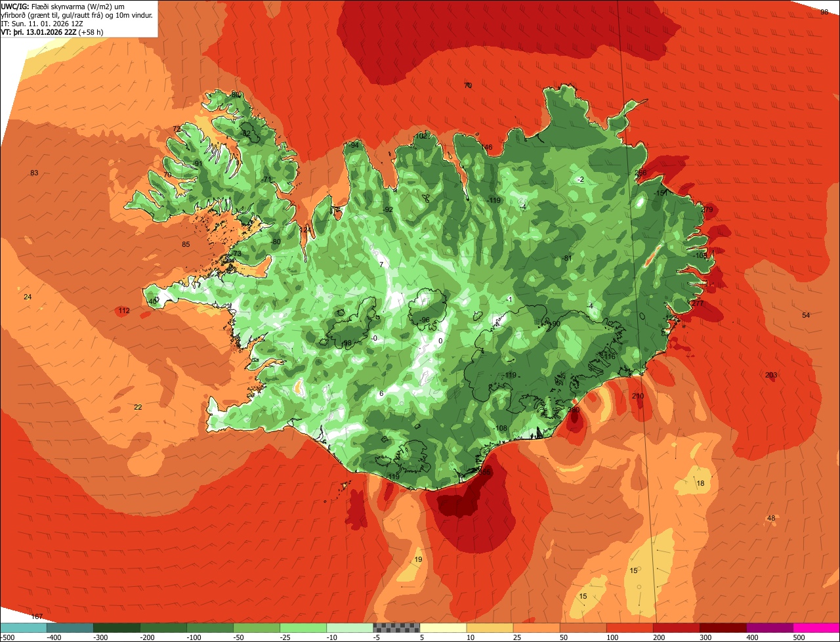
Task: Click the map value '-1' in the central interior
Action: click(x=509, y=299)
